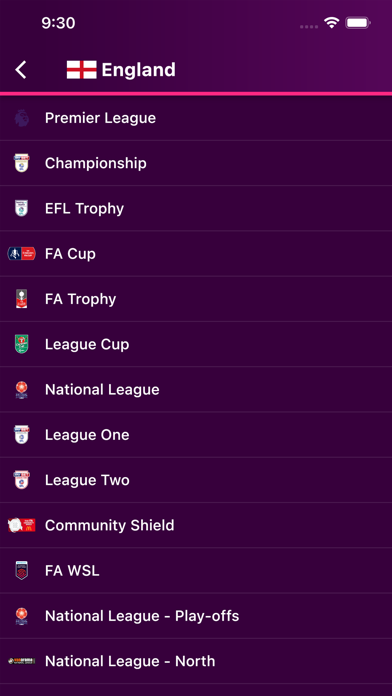The width and height of the screenshot is (392, 696).
Task: Click the Championship badge icon
Action: tap(21, 163)
